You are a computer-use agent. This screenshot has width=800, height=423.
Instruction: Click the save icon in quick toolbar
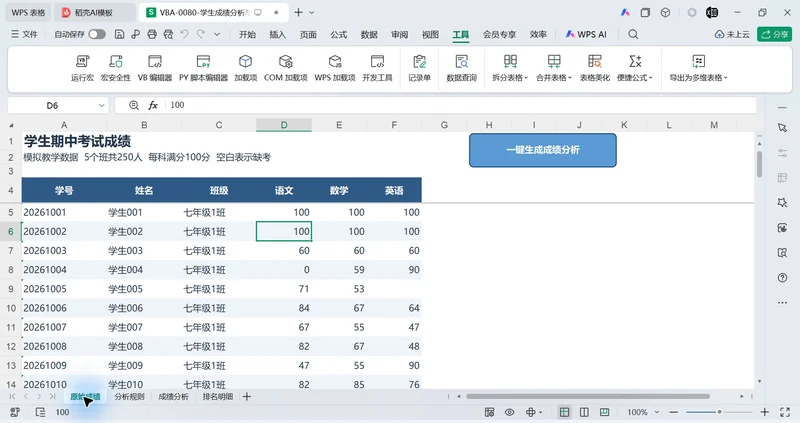point(119,34)
